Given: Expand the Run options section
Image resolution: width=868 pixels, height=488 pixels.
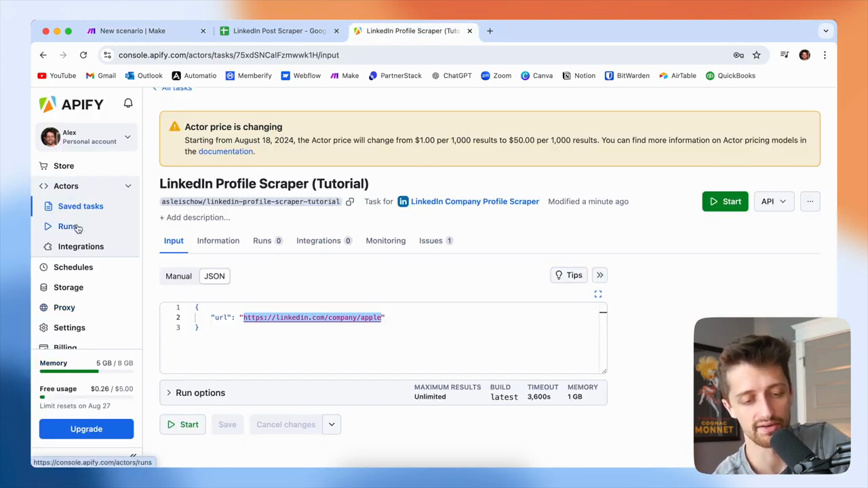Looking at the screenshot, I should point(383,392).
